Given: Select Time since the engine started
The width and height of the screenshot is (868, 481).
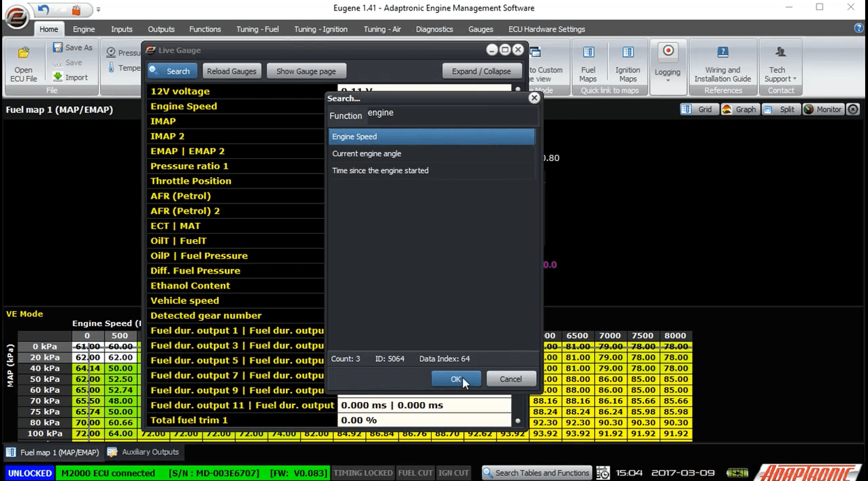Looking at the screenshot, I should 432,170.
